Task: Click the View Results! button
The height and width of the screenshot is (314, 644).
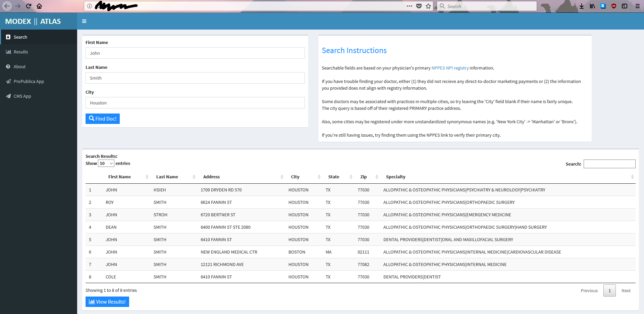Action: point(107,302)
